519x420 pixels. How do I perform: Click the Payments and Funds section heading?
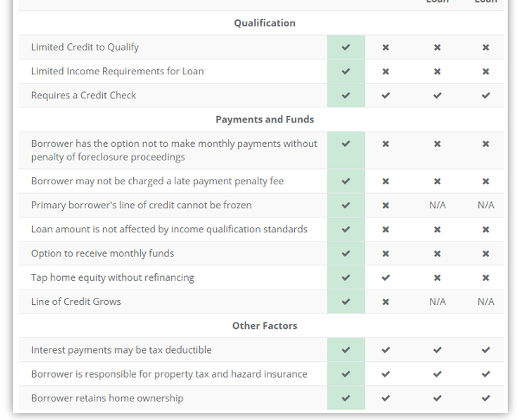pyautogui.click(x=265, y=119)
